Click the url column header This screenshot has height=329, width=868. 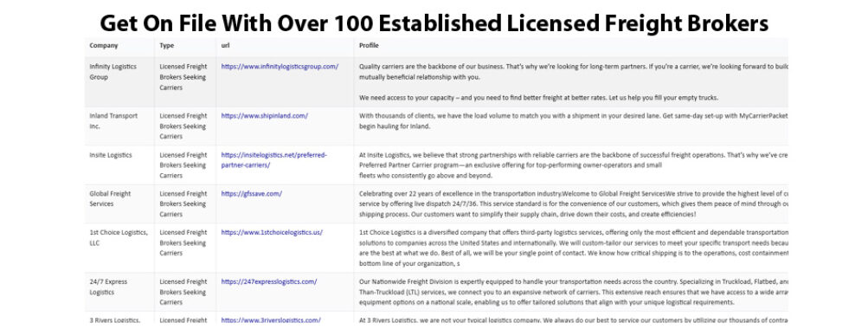(x=225, y=45)
